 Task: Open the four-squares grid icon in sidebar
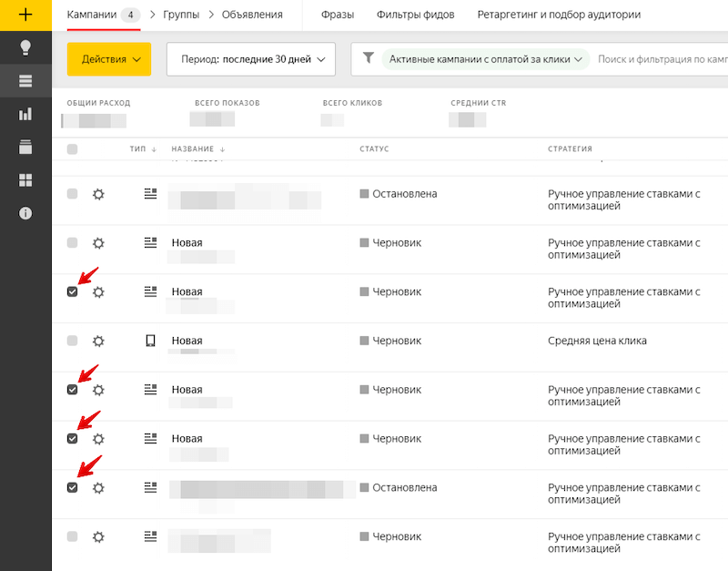pos(25,179)
